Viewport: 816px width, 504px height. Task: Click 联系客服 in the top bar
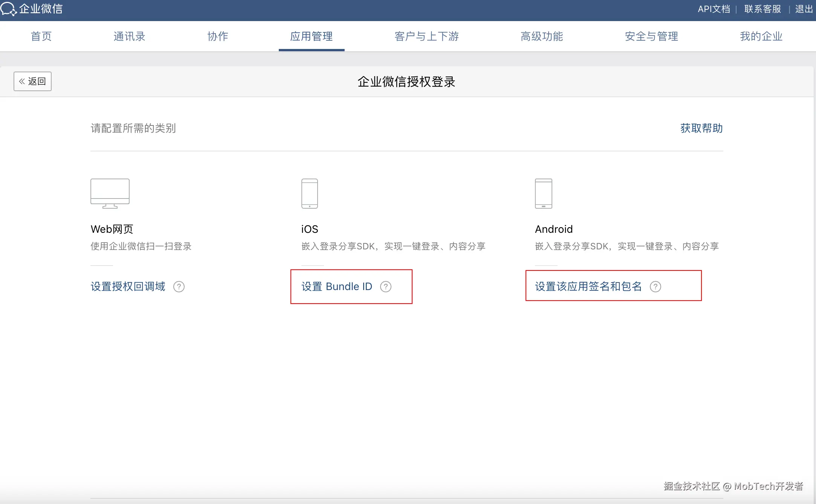point(763,9)
